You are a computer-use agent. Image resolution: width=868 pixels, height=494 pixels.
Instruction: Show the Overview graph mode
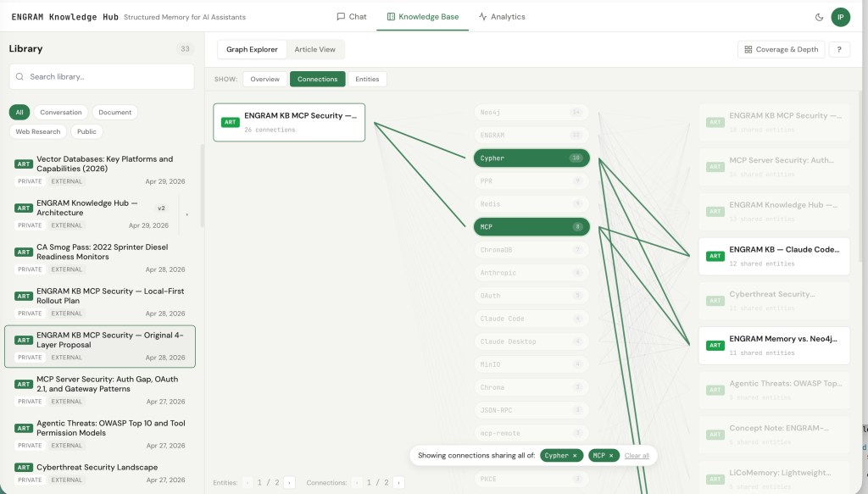pyautogui.click(x=265, y=79)
